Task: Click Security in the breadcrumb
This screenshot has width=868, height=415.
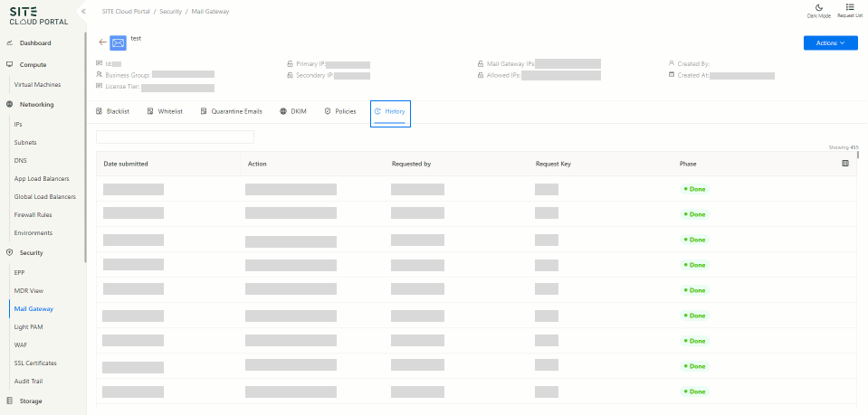Action: point(170,12)
